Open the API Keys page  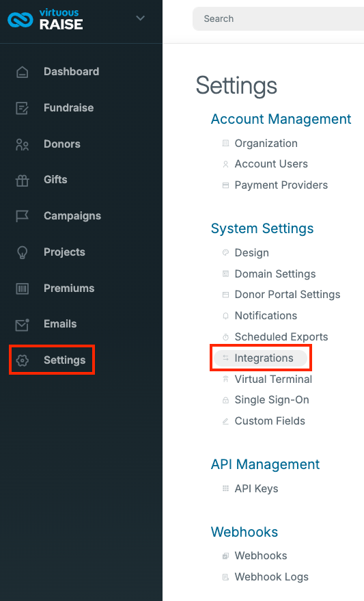pos(256,489)
